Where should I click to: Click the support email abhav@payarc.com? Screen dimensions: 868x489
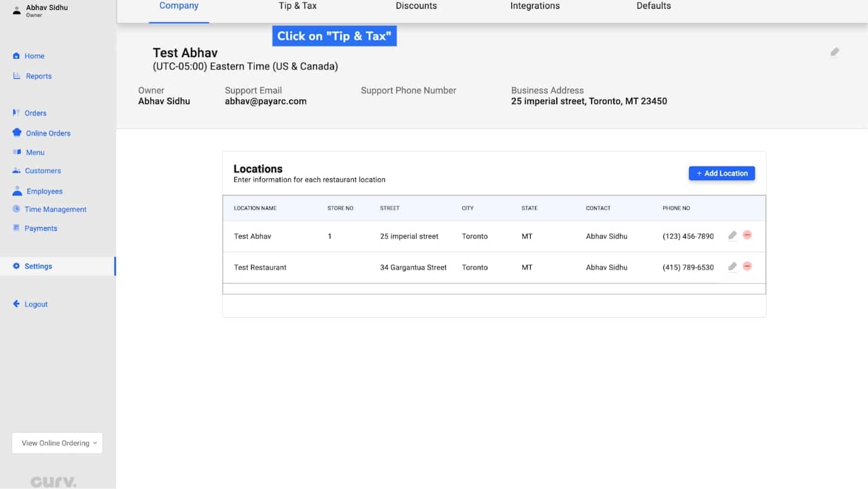(265, 101)
